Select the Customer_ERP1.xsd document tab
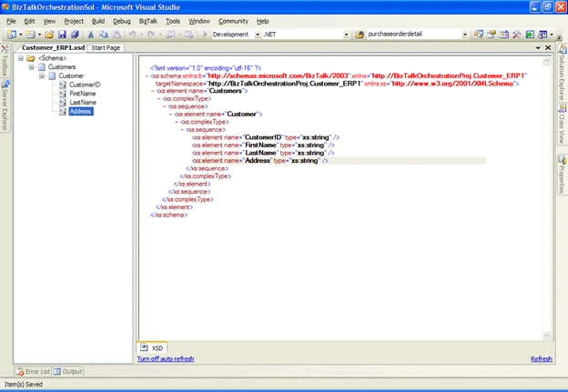The height and width of the screenshot is (392, 568). [53, 48]
